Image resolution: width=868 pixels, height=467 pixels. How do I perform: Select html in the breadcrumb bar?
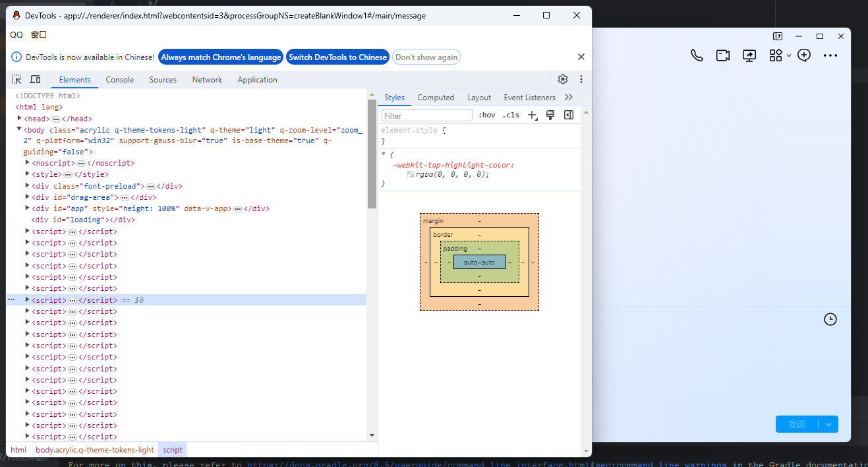(x=18, y=449)
